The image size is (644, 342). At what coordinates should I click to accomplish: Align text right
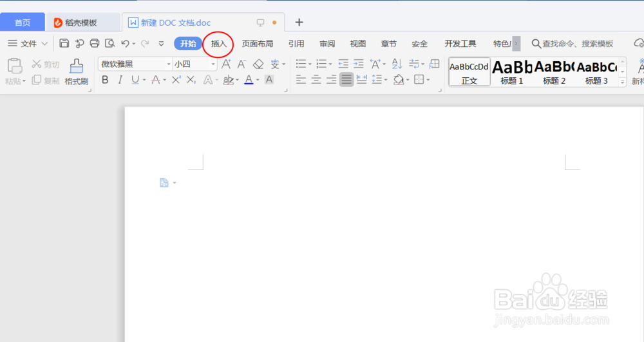click(332, 79)
